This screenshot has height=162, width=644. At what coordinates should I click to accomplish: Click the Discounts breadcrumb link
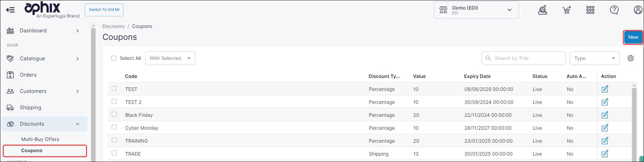point(113,26)
